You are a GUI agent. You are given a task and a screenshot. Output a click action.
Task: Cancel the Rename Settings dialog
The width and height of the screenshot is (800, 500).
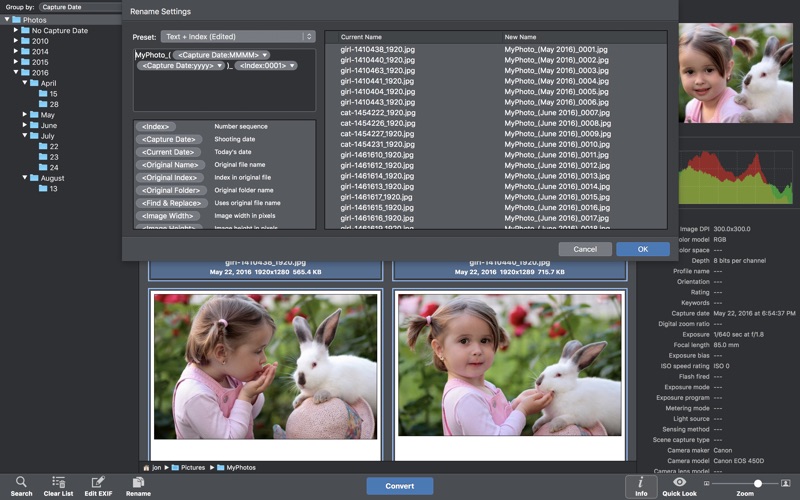pos(585,249)
